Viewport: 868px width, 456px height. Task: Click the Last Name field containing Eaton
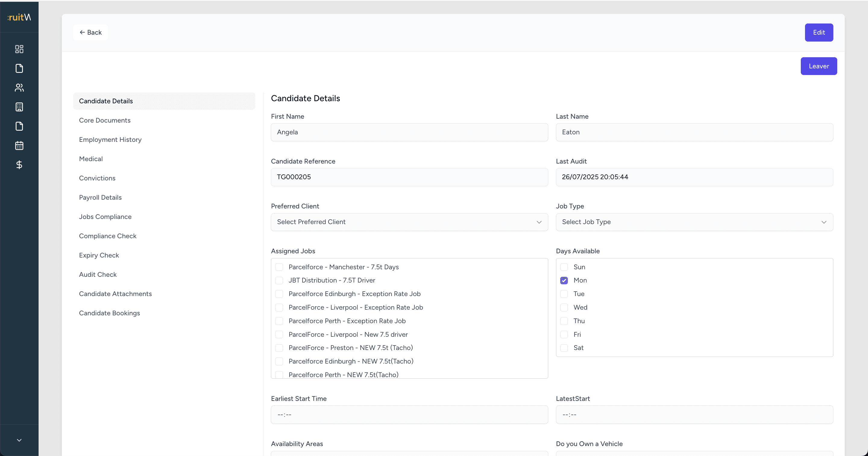tap(694, 132)
